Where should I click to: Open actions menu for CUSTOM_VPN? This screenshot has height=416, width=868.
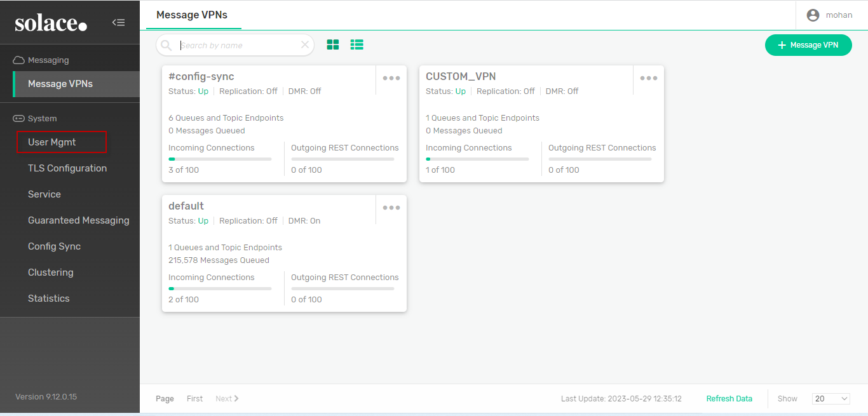[x=649, y=78]
